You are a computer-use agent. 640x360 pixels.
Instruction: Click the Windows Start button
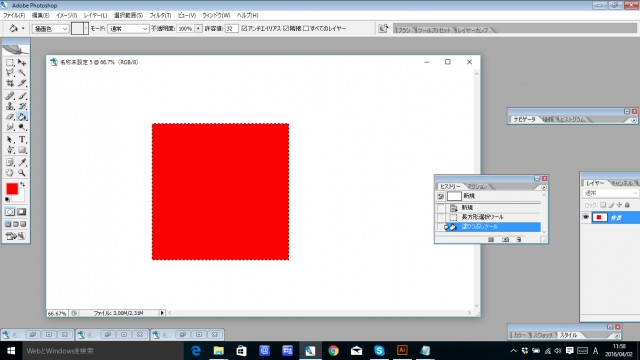(11, 351)
